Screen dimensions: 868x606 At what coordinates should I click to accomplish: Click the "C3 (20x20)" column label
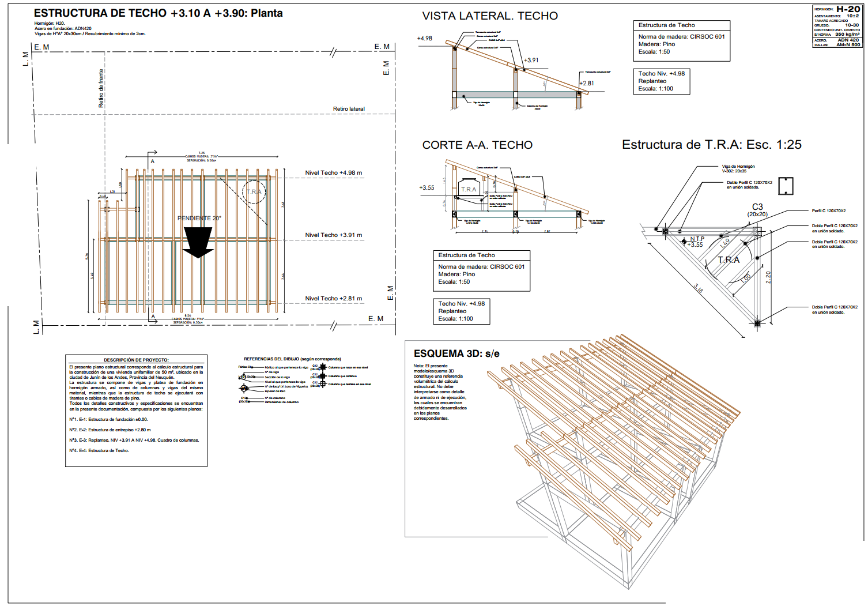point(757,210)
